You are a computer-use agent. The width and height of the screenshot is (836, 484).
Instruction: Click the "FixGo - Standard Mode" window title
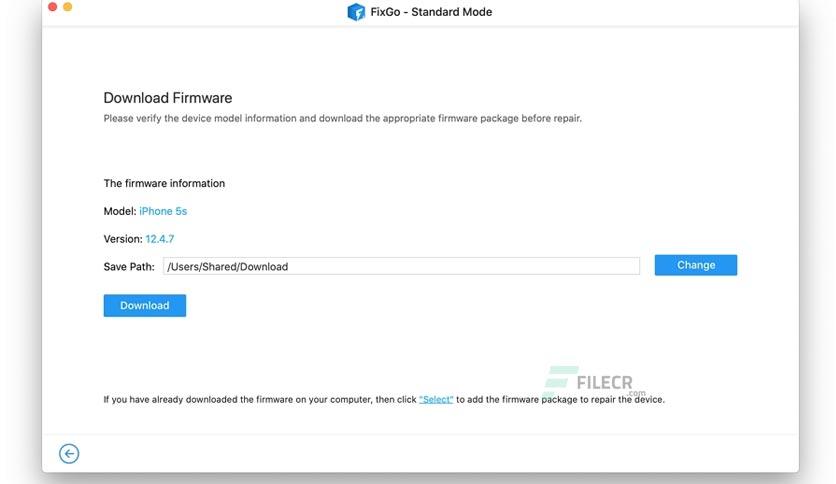[431, 12]
